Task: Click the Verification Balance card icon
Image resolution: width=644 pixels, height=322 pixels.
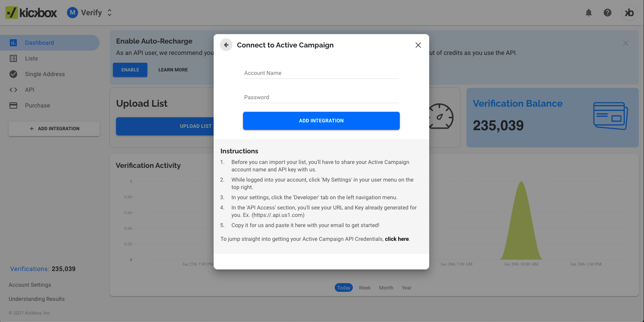Action: pos(611,116)
